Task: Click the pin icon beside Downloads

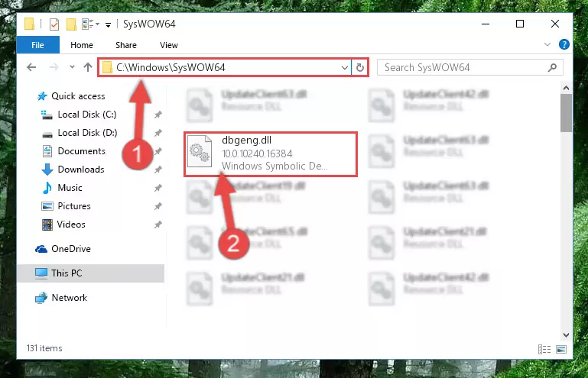Action: click(x=158, y=170)
